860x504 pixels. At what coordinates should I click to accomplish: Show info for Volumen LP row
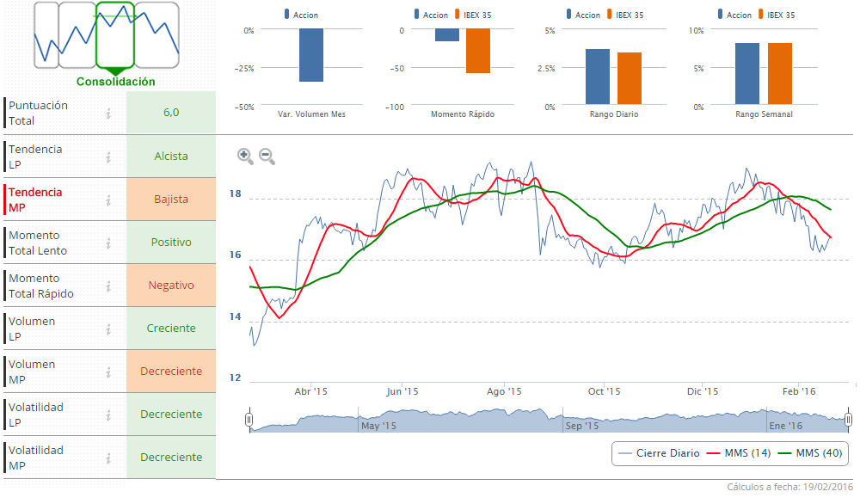[109, 329]
